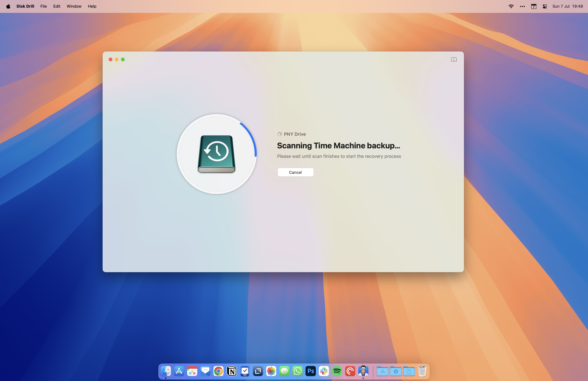Cancel the Time Machine backup scan
588x381 pixels.
(295, 172)
